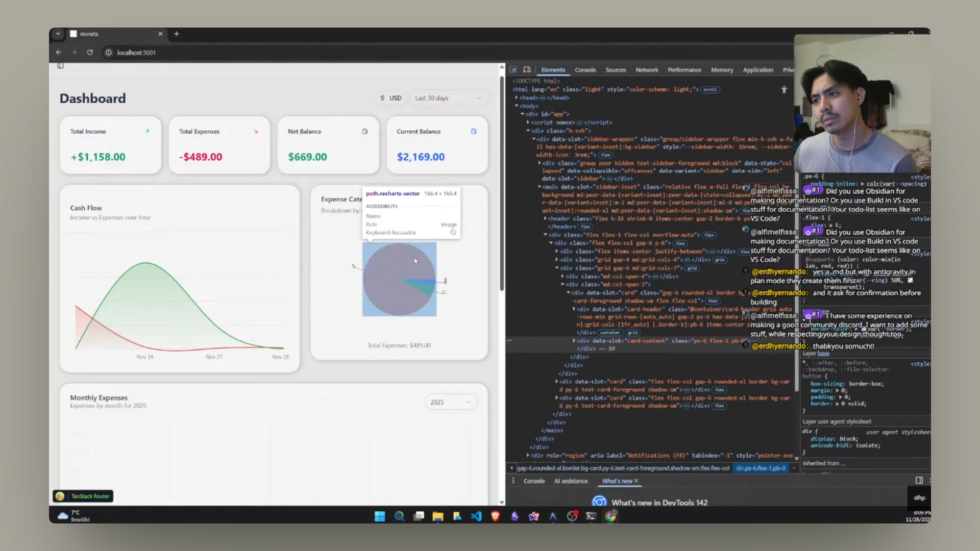The width and height of the screenshot is (980, 551).
Task: Close the What's new drawer tab
Action: (636, 481)
